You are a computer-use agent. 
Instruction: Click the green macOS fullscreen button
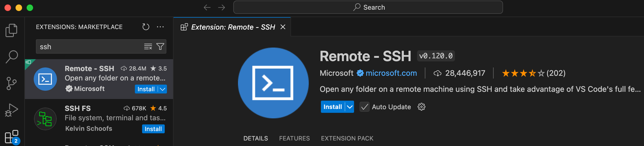tap(30, 8)
